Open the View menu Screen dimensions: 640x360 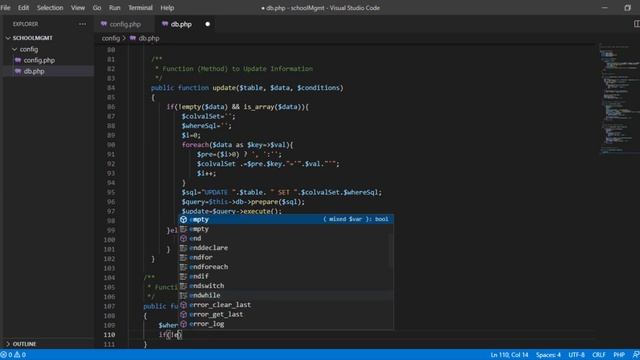pos(78,8)
